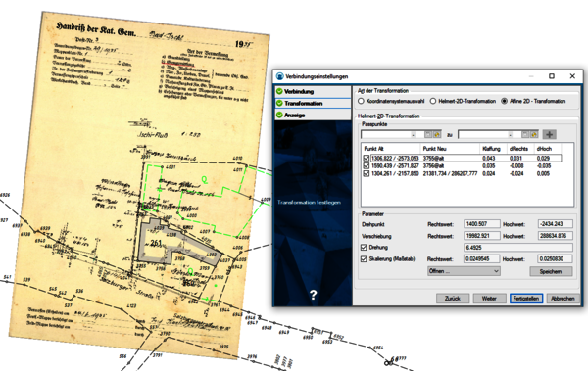This screenshot has width=588, height=371.
Task: Open the Öffnen dropdown list
Action: click(464, 271)
